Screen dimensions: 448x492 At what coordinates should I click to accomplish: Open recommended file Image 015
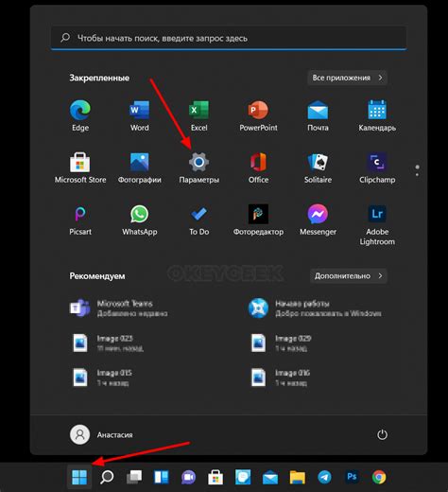102,378
